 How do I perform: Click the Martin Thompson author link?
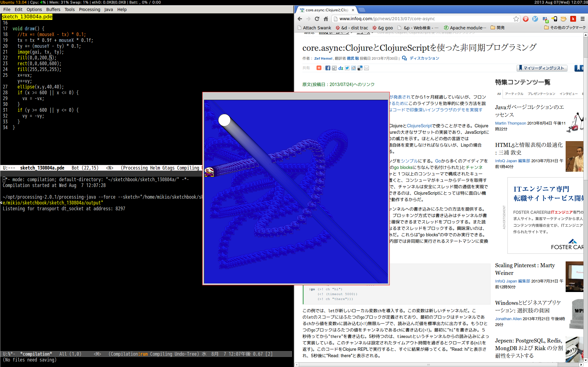510,123
